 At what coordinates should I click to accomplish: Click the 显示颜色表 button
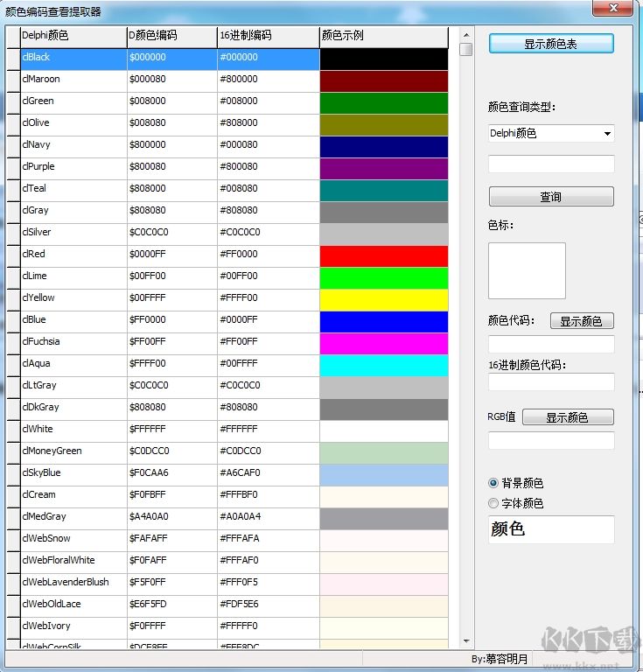(x=550, y=44)
